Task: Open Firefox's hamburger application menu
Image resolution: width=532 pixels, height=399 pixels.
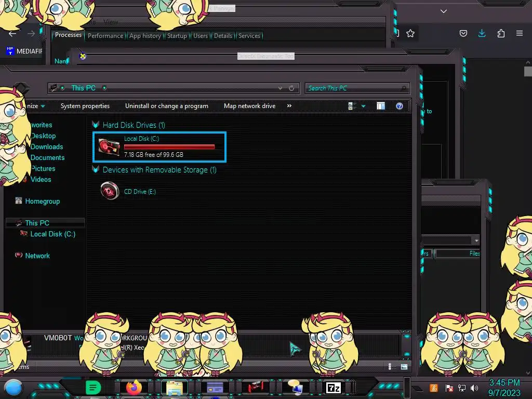Action: (520, 33)
